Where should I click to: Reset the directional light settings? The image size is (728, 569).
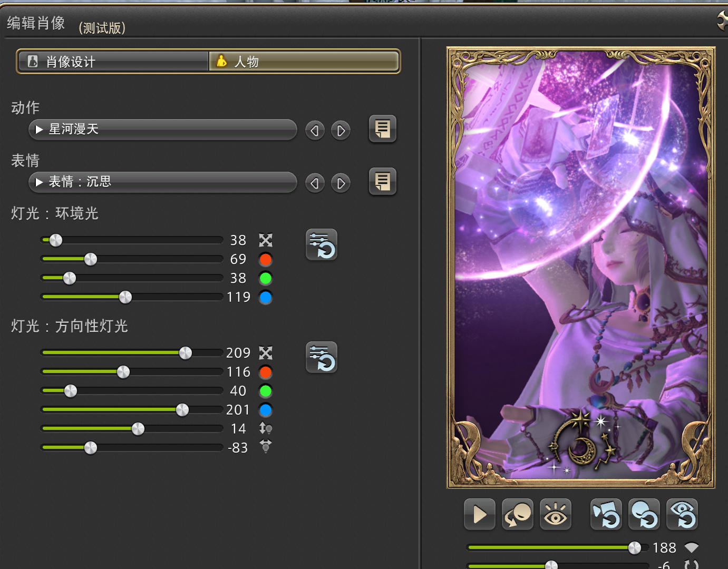click(322, 357)
